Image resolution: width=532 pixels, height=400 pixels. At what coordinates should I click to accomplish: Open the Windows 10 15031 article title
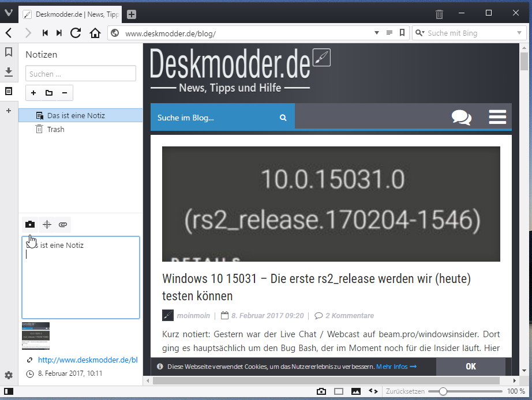[316, 287]
